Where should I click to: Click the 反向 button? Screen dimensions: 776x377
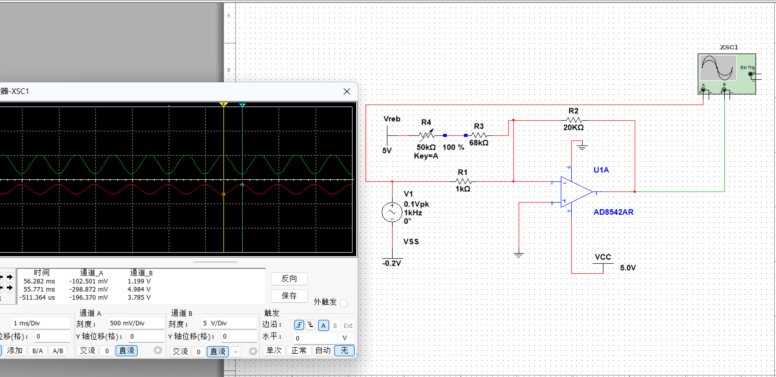pyautogui.click(x=289, y=279)
